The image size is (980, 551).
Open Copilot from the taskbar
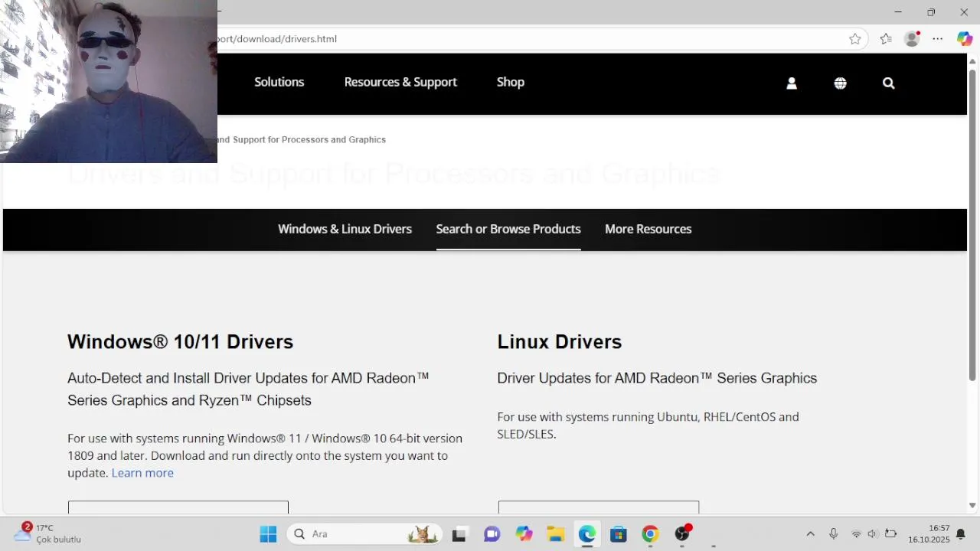coord(524,534)
